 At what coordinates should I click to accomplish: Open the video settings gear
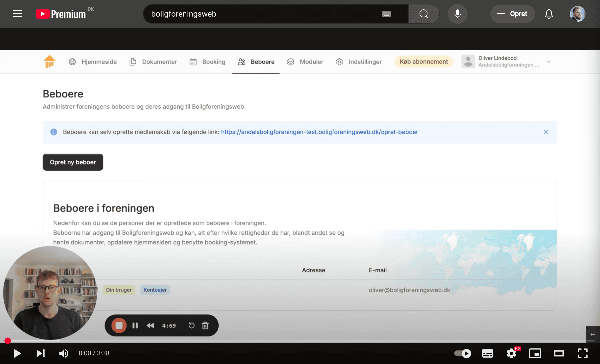(511, 353)
